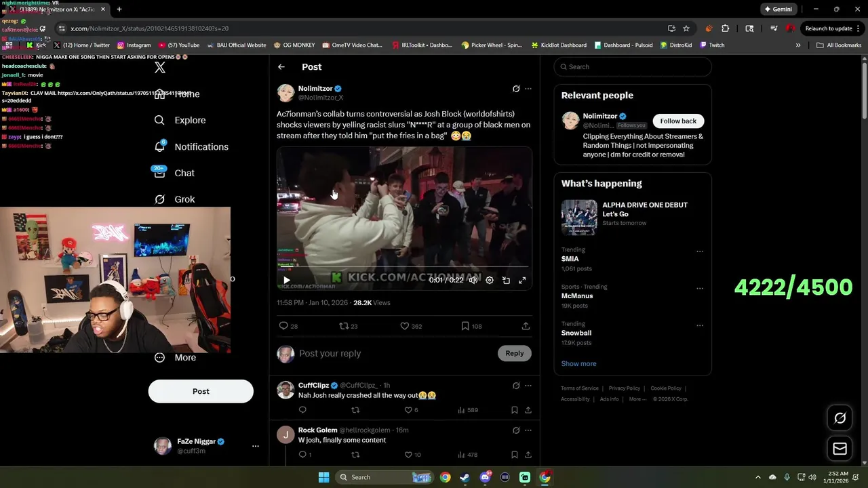The image size is (868, 488).
Task: Open the Instagram bookmark
Action: (134, 45)
